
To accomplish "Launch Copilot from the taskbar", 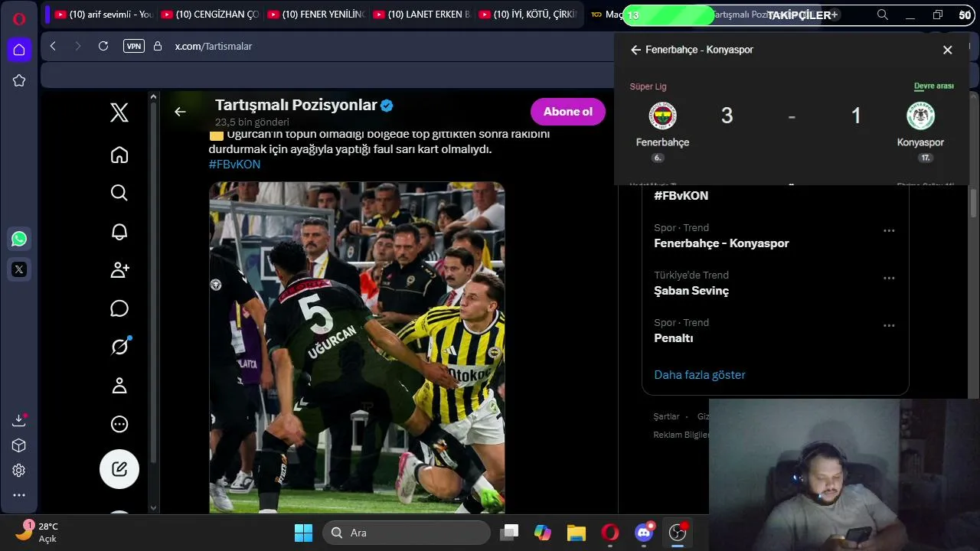I will 543,533.
